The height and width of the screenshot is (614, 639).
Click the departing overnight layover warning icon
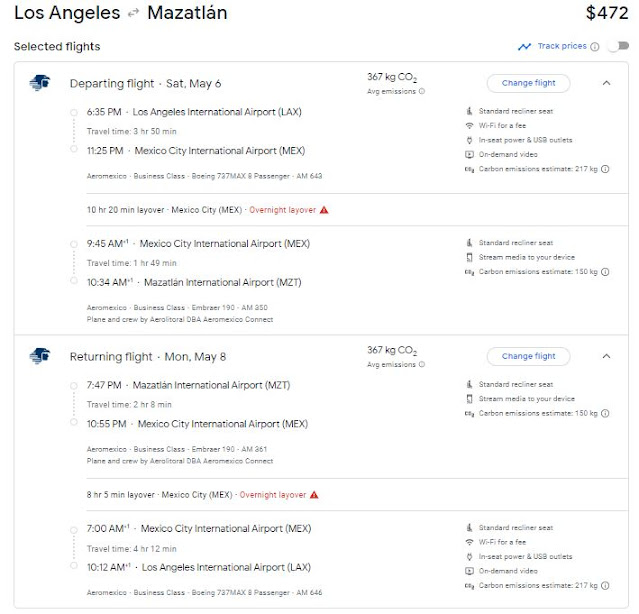click(324, 210)
